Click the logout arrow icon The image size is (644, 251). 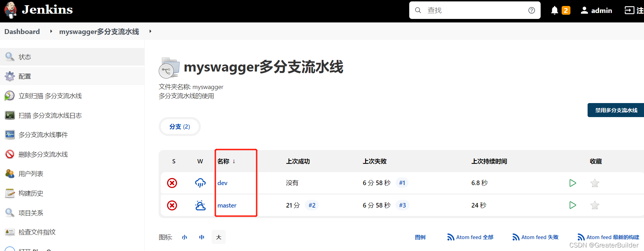pyautogui.click(x=629, y=11)
